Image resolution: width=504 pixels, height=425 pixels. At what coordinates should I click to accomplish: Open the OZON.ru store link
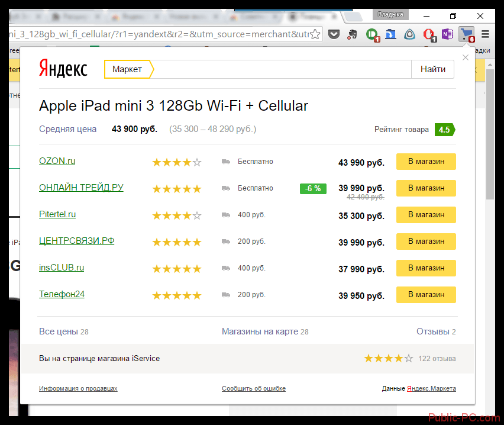[x=57, y=161]
